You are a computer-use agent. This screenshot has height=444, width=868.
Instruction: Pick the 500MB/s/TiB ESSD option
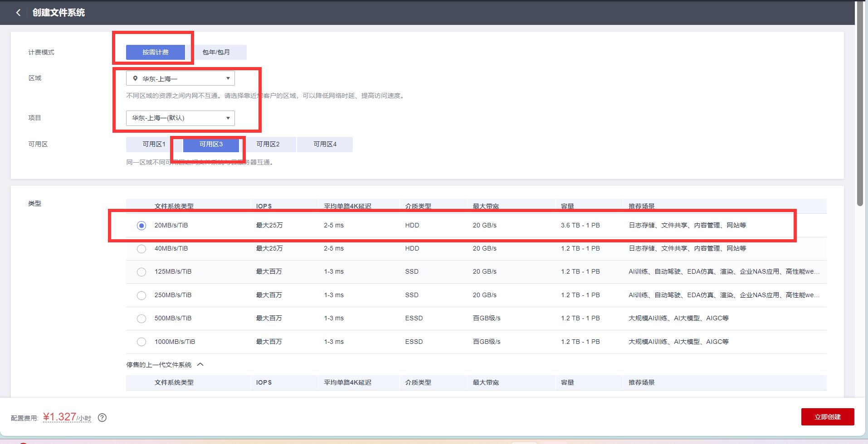click(x=141, y=319)
